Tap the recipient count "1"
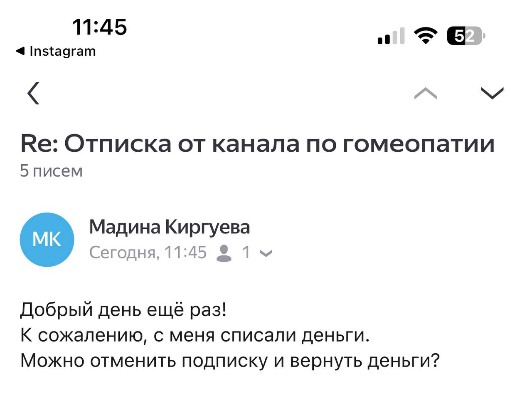 tap(246, 253)
